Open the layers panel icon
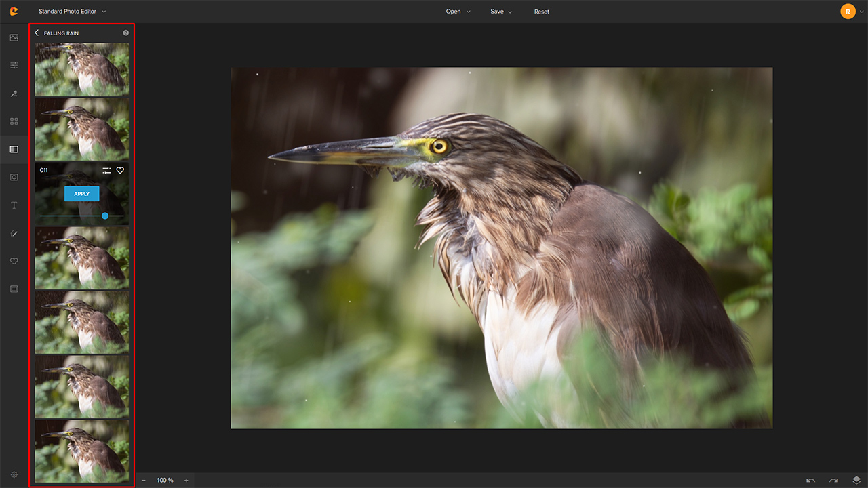This screenshot has height=488, width=868. [x=856, y=480]
